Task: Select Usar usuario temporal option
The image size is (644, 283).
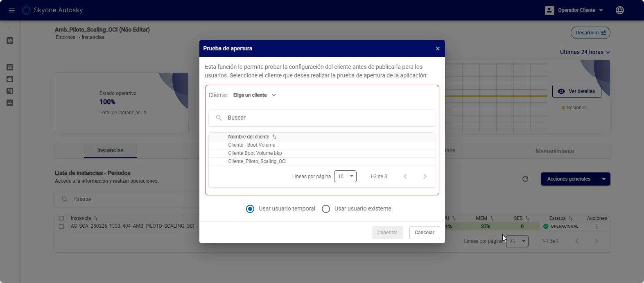Action: pyautogui.click(x=250, y=209)
